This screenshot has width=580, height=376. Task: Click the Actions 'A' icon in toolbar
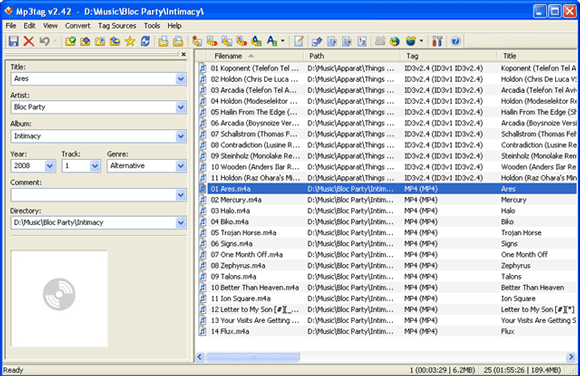pos(272,41)
